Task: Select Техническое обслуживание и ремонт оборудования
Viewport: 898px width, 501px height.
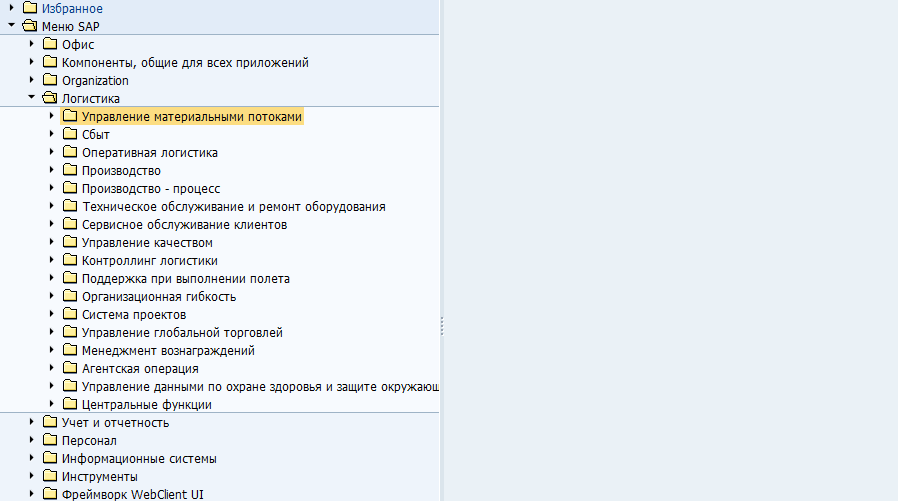Action: click(234, 207)
